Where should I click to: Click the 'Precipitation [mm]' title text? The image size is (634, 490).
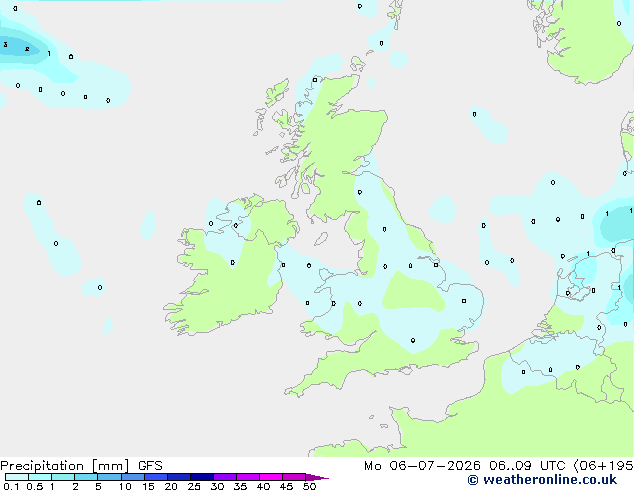click(65, 466)
